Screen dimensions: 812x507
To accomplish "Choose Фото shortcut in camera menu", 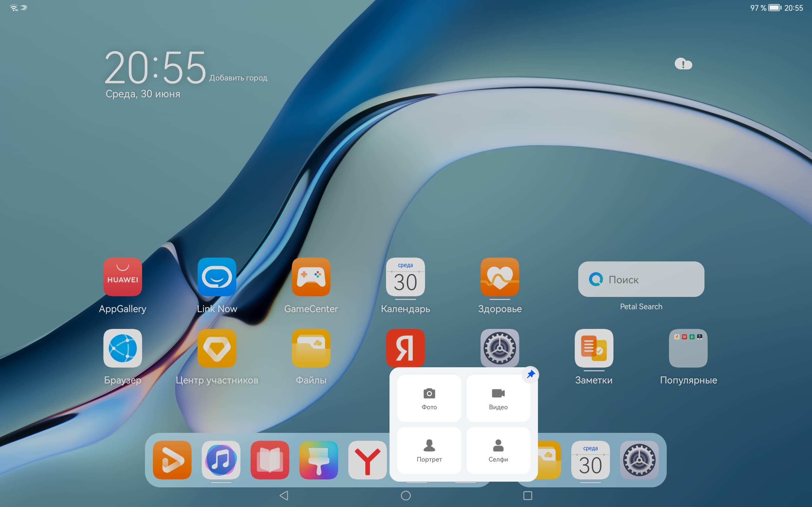I will 429,398.
